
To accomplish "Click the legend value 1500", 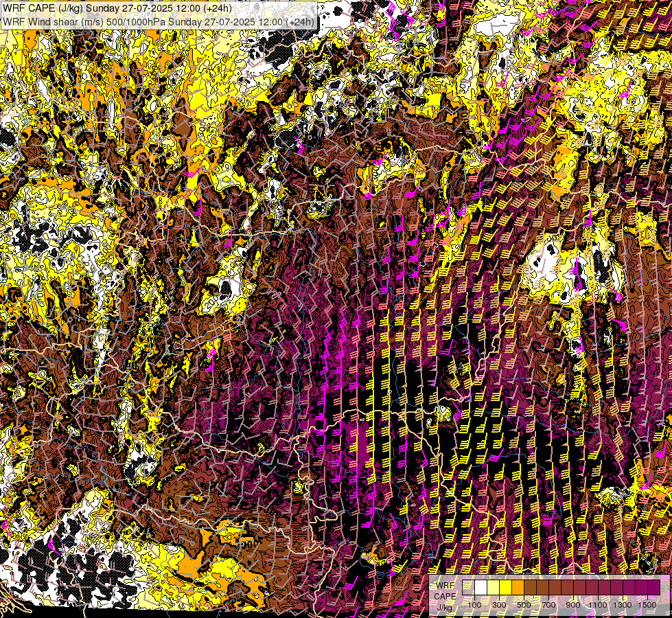I will click(x=647, y=605).
